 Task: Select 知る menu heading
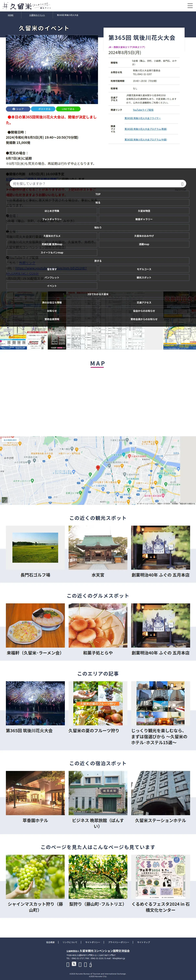(x=98, y=202)
